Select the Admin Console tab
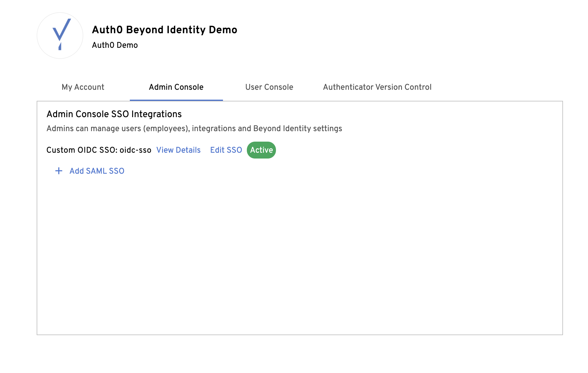Viewport: 588px width, 373px height. point(176,87)
